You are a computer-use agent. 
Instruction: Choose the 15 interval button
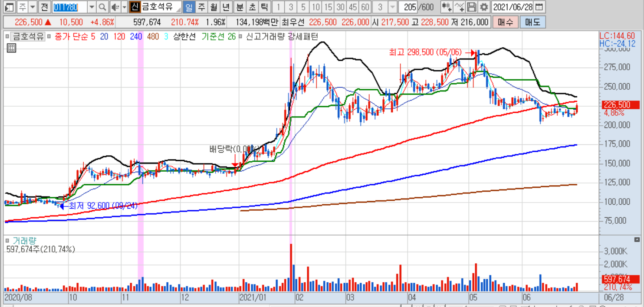click(x=329, y=7)
